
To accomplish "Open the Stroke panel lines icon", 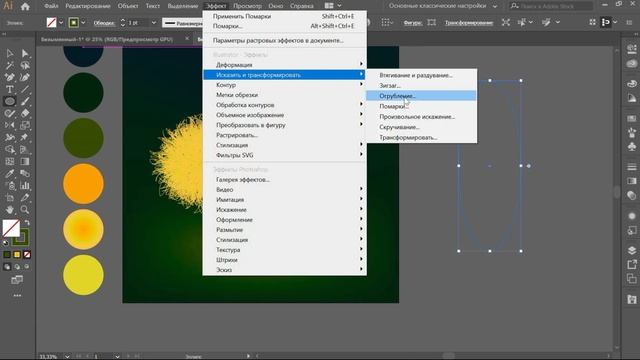I will (x=632, y=167).
